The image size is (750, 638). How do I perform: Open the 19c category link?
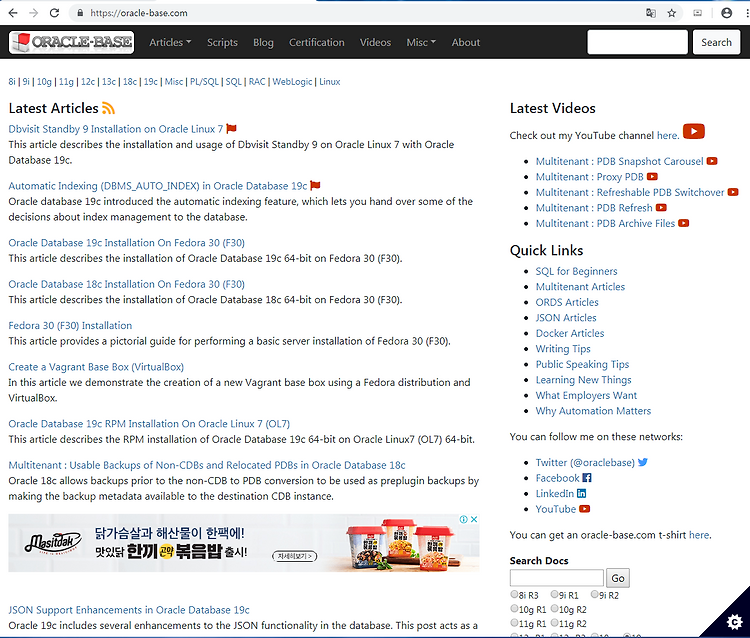151,82
